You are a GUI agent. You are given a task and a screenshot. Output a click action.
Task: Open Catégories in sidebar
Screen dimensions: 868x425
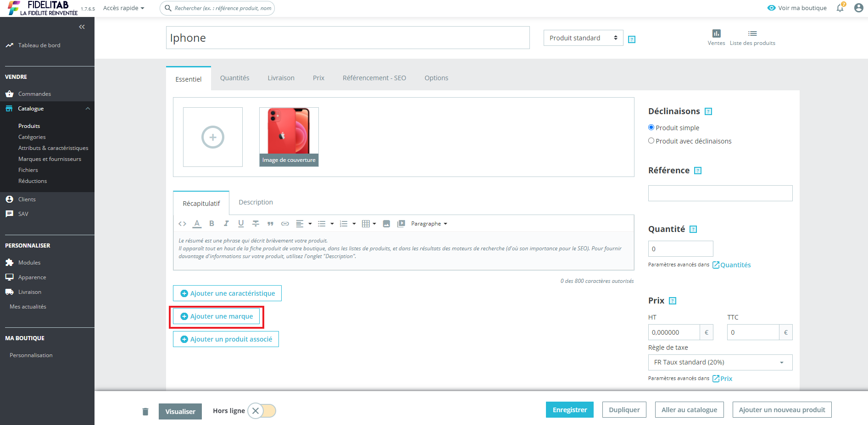point(32,137)
